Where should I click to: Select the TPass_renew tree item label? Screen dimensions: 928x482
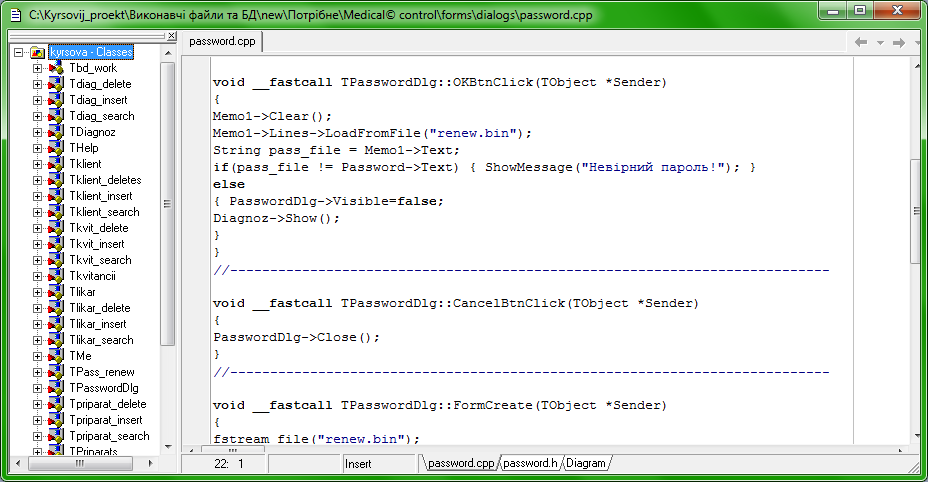click(102, 372)
